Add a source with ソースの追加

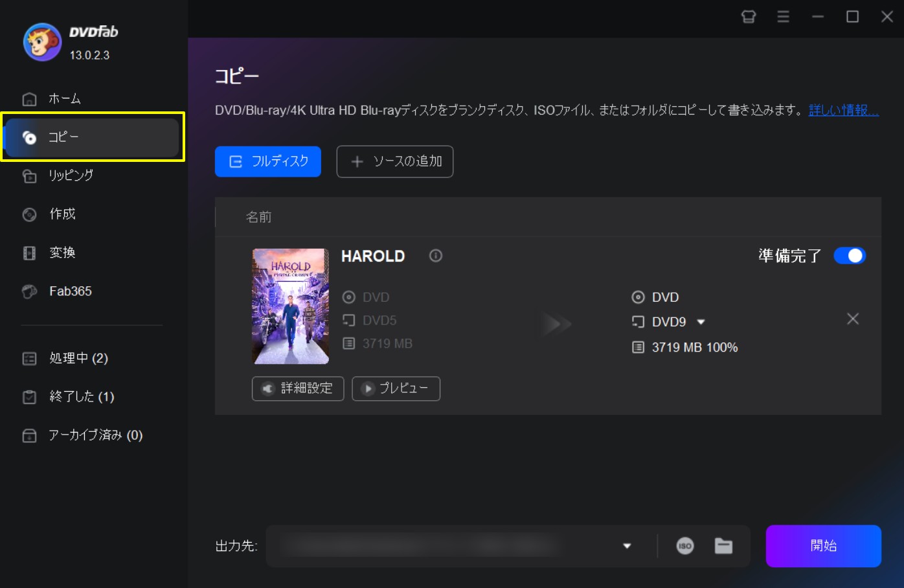click(395, 161)
